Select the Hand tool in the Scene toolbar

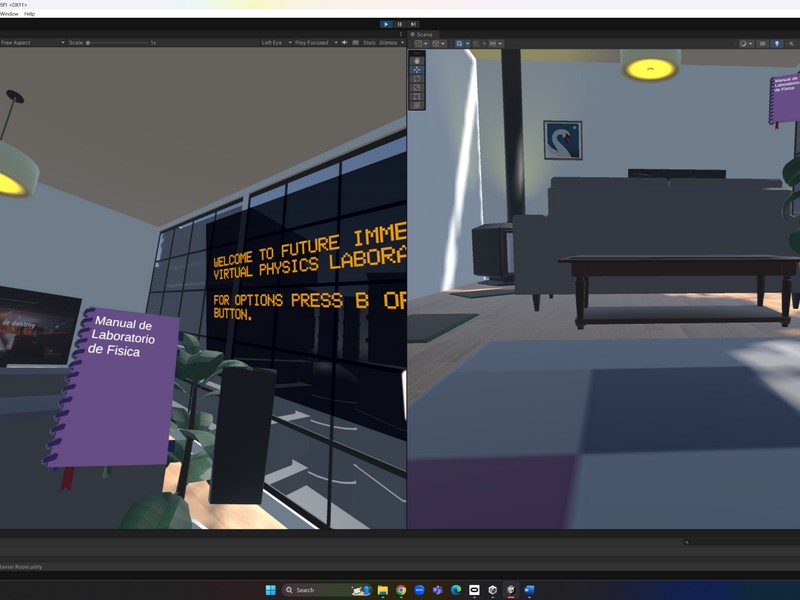[x=416, y=61]
